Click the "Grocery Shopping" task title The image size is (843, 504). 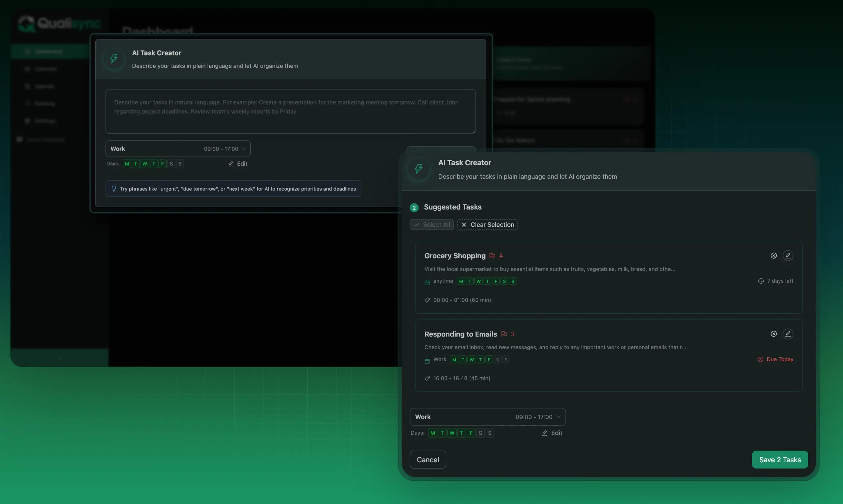(x=455, y=256)
